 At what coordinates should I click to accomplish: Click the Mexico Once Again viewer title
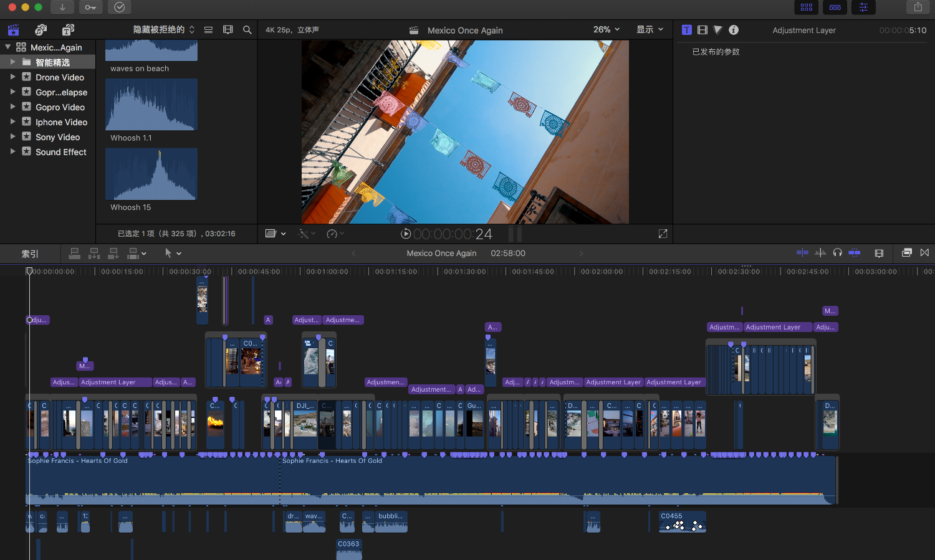click(465, 30)
